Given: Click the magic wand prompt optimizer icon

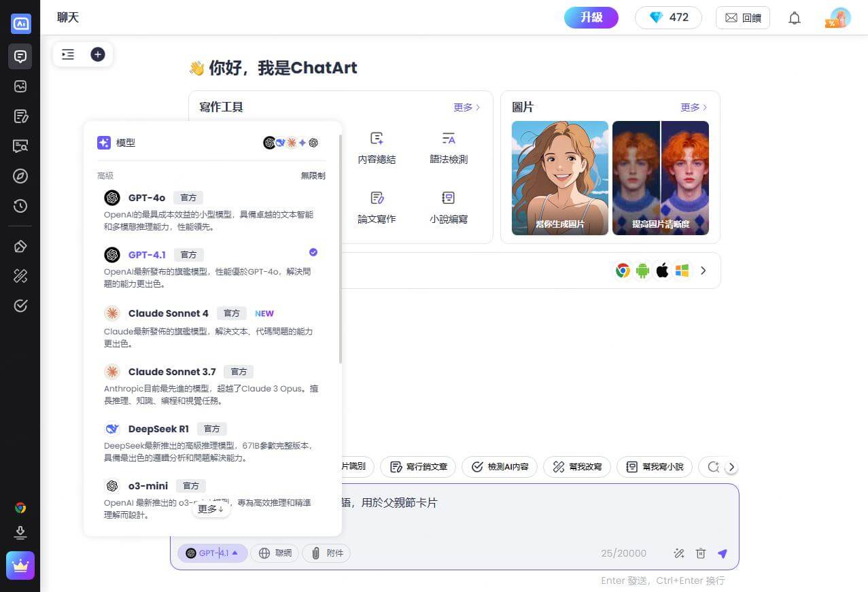Looking at the screenshot, I should click(x=678, y=553).
